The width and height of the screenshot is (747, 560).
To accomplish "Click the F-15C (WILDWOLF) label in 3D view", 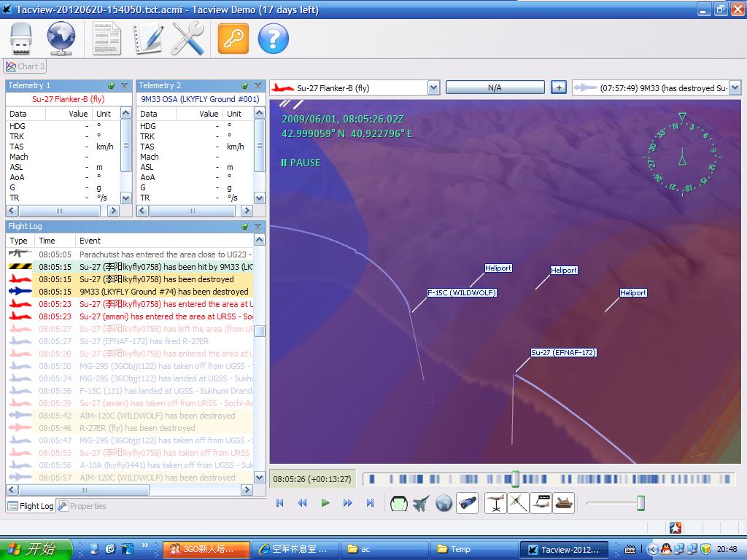I will click(461, 292).
